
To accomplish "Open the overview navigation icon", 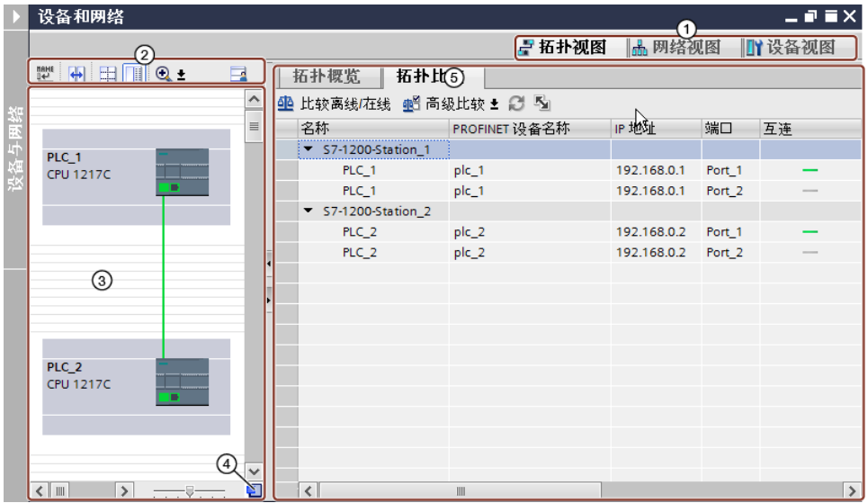I will coord(254,490).
